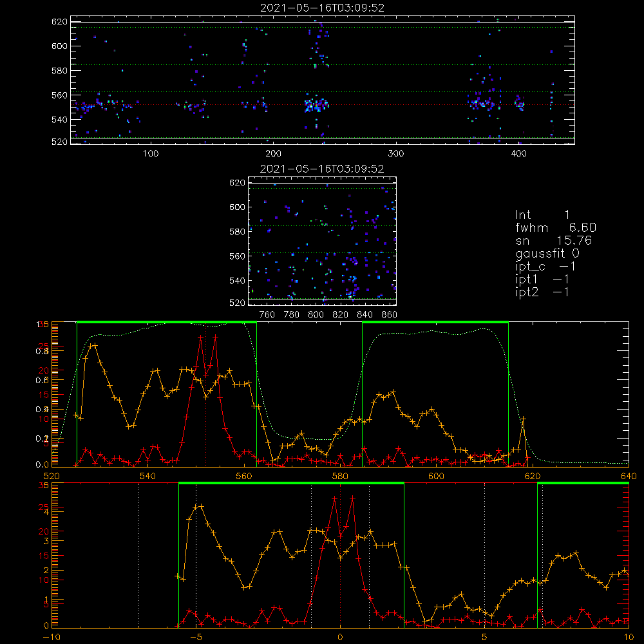
Task: Click x-axis label -10 of bottom plot
Action: point(52,638)
